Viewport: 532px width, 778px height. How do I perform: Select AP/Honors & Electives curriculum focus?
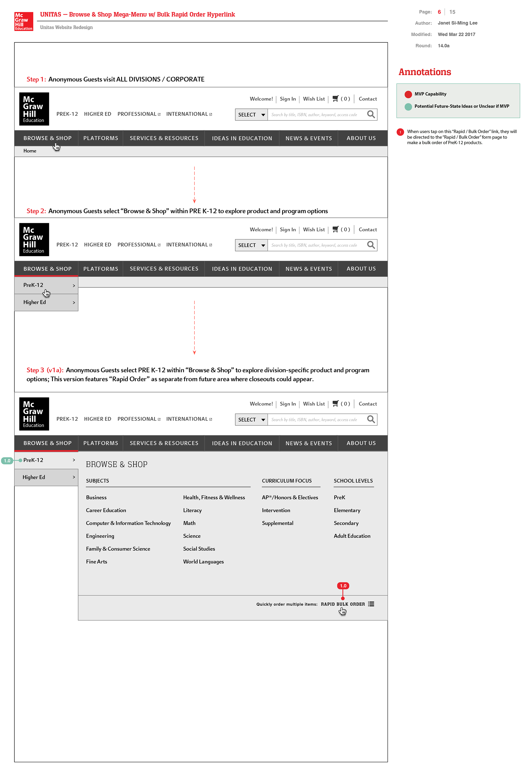coord(290,498)
